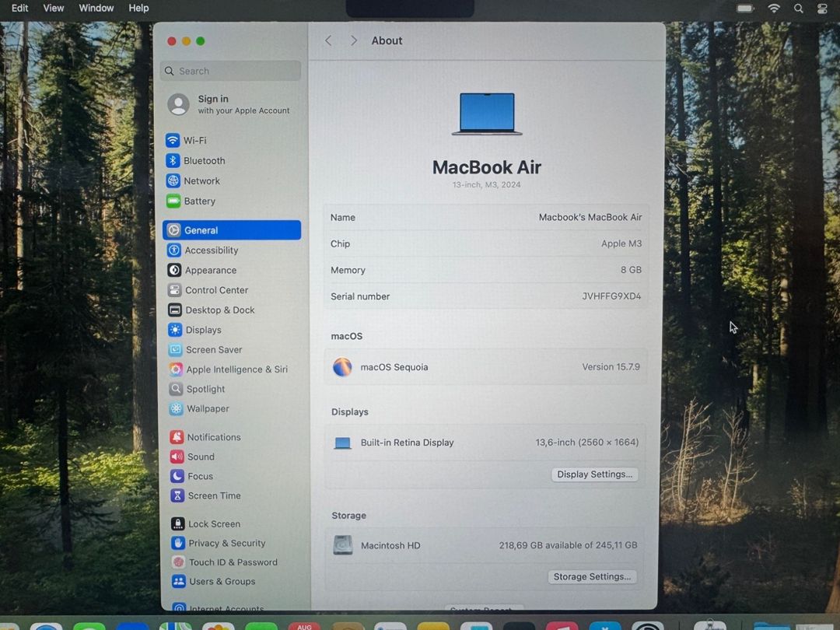Open the Edit menu

[19, 8]
